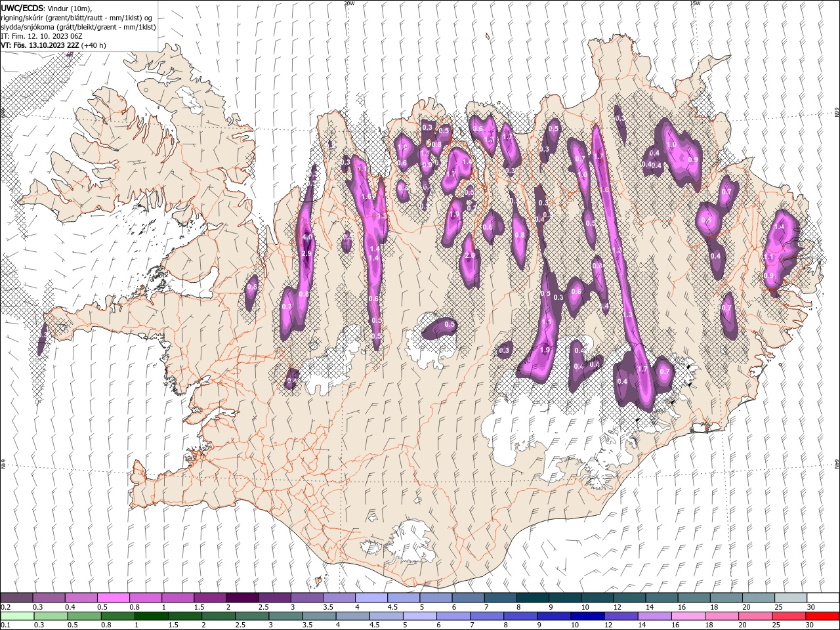840x630 pixels.
Task: Select the lower-row legend swatch between 2 and 2.5
Action: [x=219, y=616]
